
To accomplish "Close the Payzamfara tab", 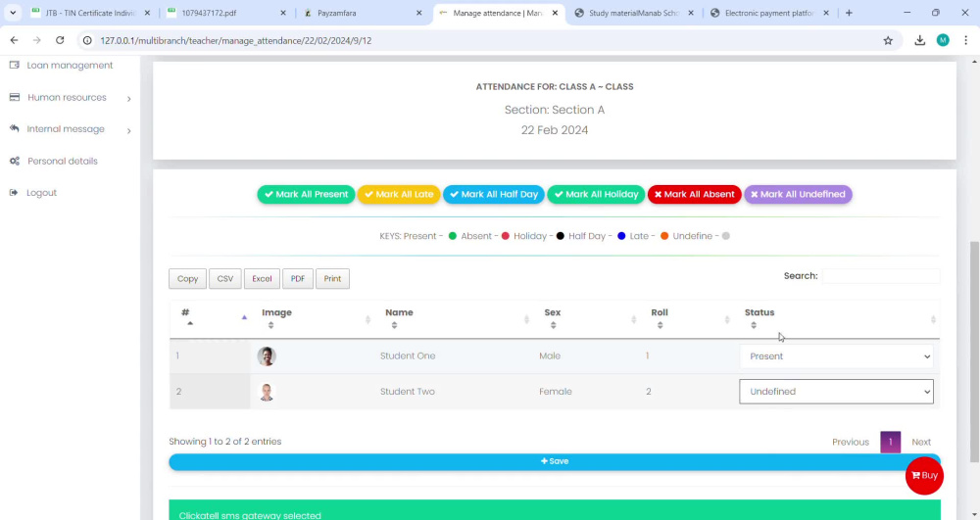I will [x=418, y=13].
